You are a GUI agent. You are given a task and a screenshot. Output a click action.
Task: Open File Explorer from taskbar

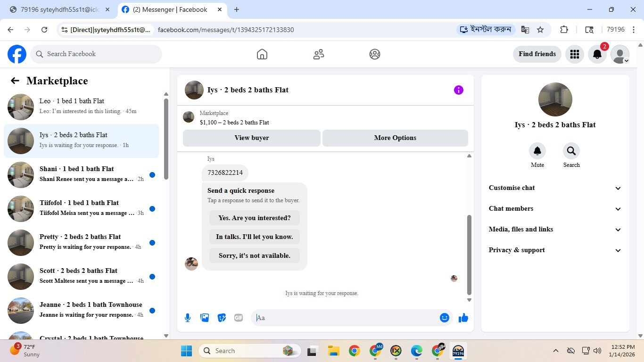tap(334, 351)
